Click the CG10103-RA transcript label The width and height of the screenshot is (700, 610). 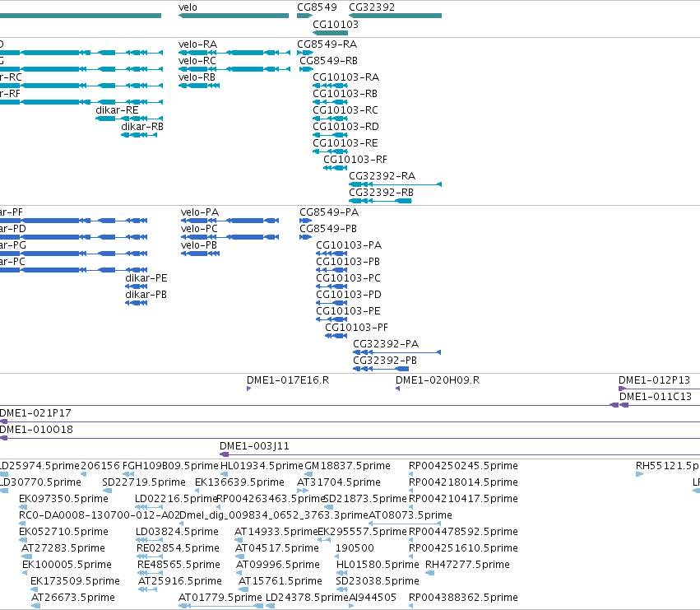(346, 77)
